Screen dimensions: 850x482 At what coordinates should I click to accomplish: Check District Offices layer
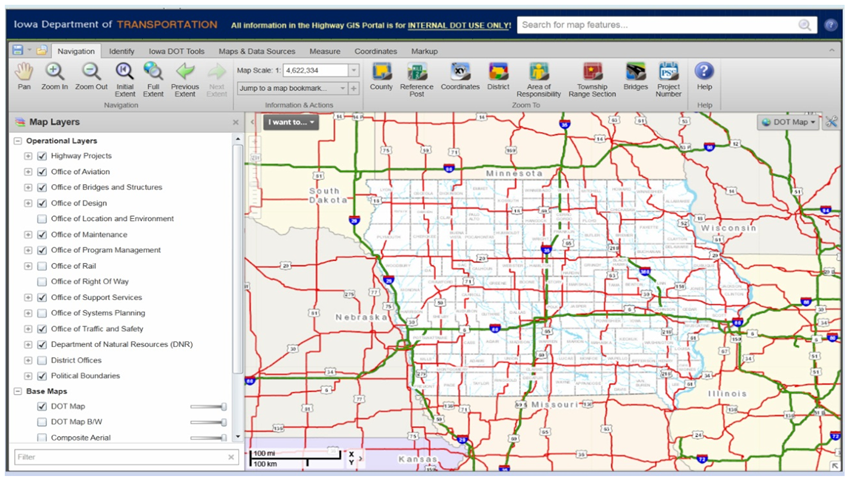(x=42, y=361)
